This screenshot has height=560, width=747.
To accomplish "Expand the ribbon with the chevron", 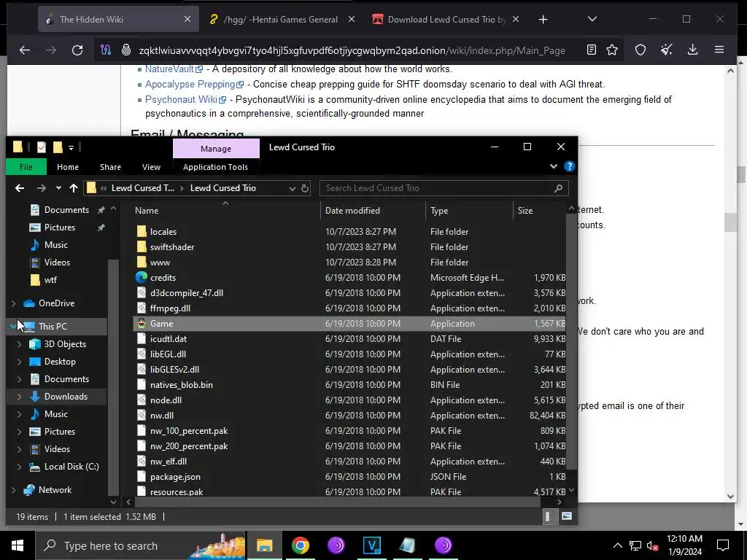I will coord(553,167).
